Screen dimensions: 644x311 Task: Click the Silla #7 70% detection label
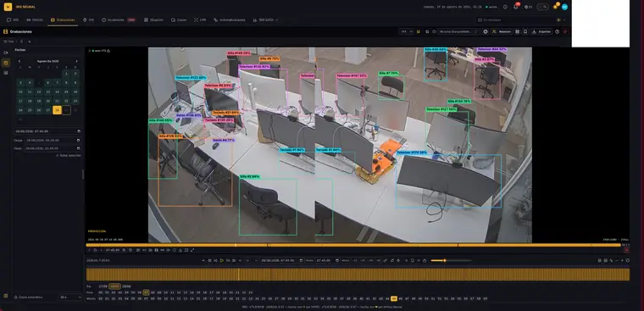point(389,74)
